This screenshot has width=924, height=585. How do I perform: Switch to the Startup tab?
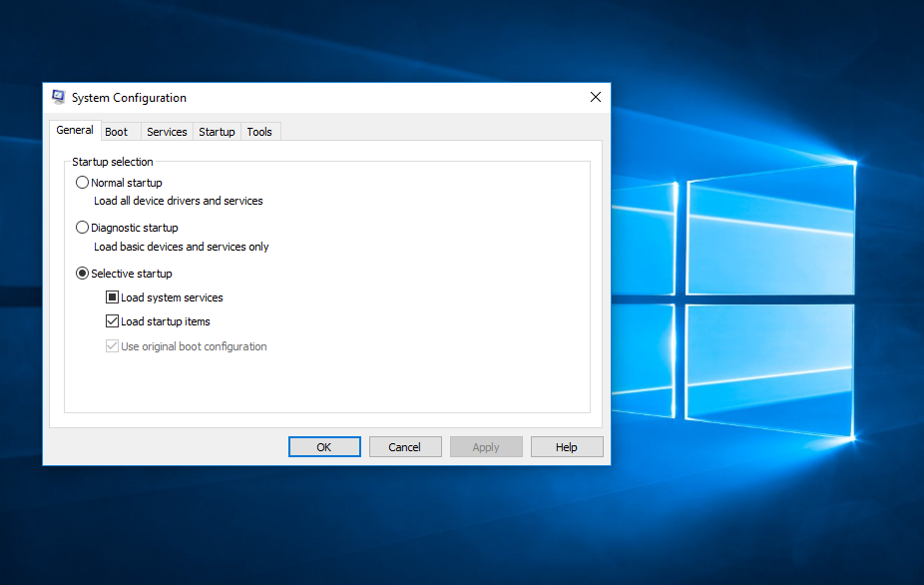coord(217,132)
